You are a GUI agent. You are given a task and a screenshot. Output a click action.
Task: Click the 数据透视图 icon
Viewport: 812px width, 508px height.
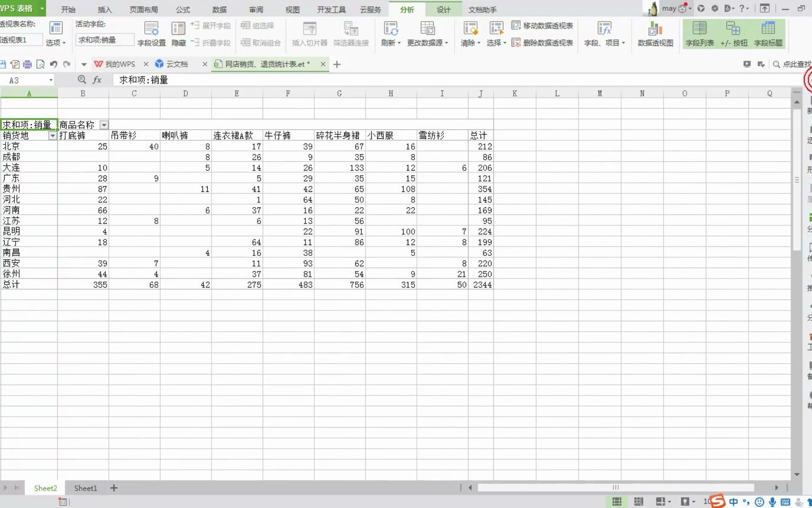pyautogui.click(x=655, y=33)
